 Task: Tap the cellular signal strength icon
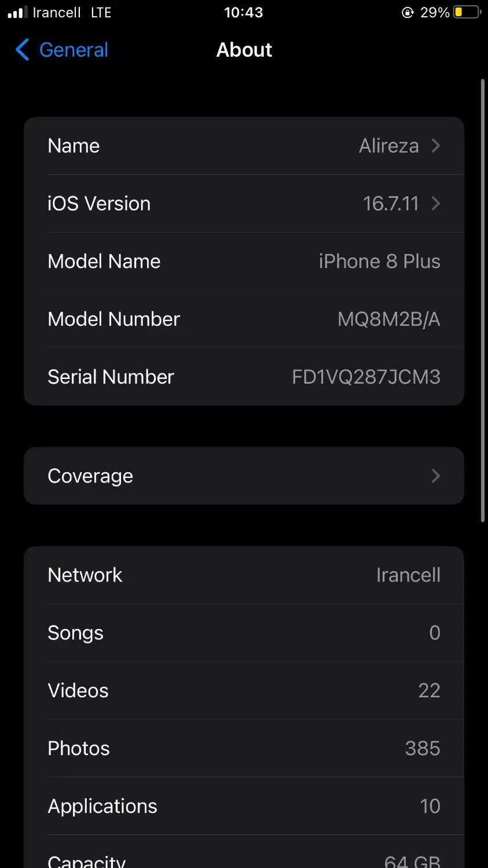coord(17,12)
